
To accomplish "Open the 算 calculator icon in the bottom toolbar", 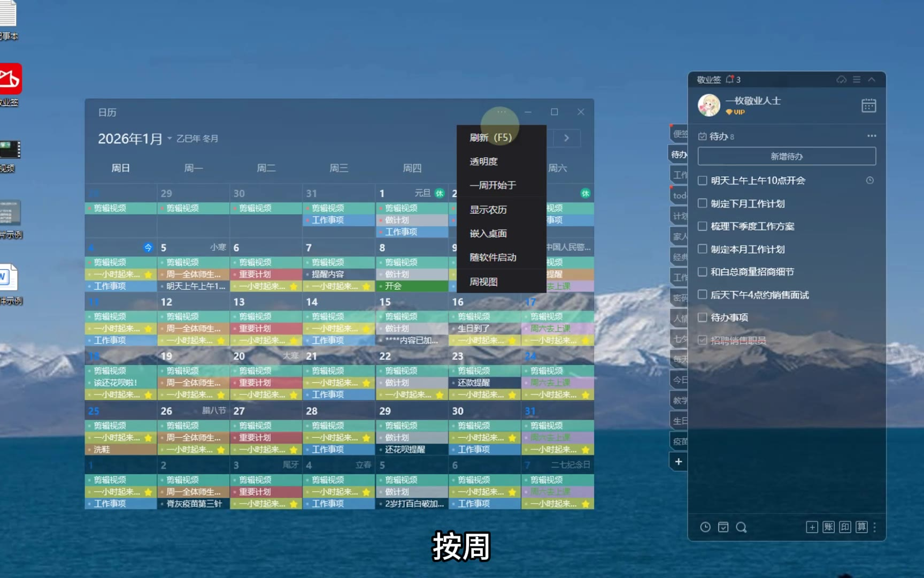I will coord(861,527).
